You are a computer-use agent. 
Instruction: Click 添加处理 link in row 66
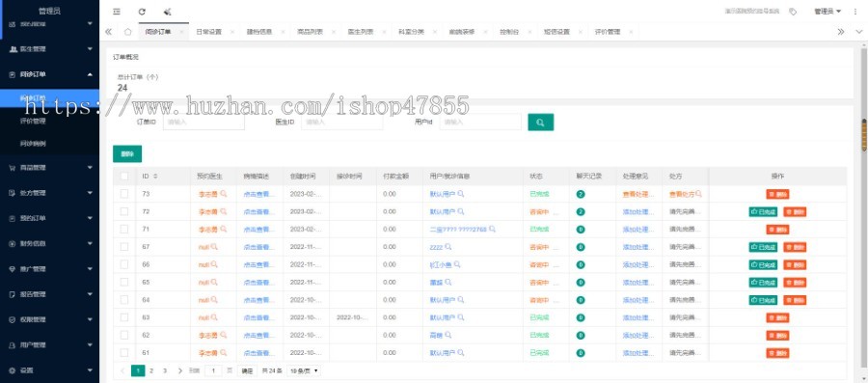point(637,264)
